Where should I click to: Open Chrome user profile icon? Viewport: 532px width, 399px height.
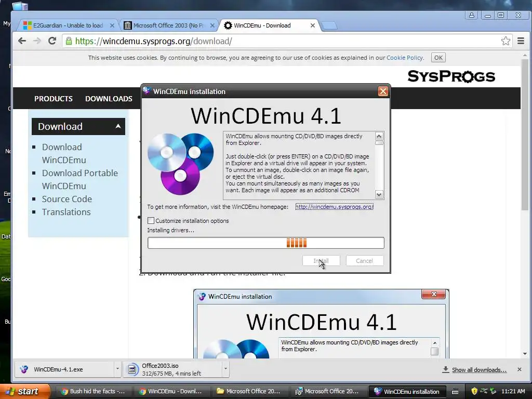click(x=472, y=15)
